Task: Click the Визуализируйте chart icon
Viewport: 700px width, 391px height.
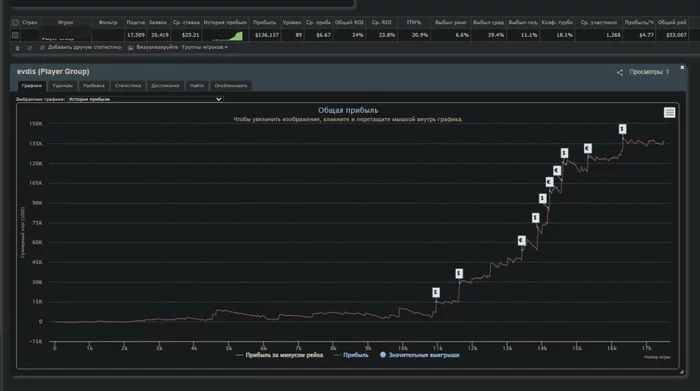Action: [130, 47]
